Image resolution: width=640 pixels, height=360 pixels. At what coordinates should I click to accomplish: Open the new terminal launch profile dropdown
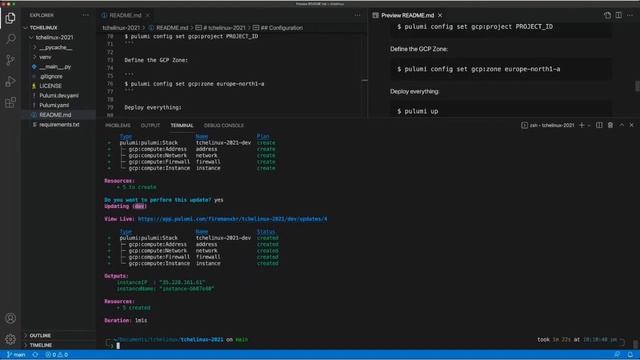tap(589, 125)
